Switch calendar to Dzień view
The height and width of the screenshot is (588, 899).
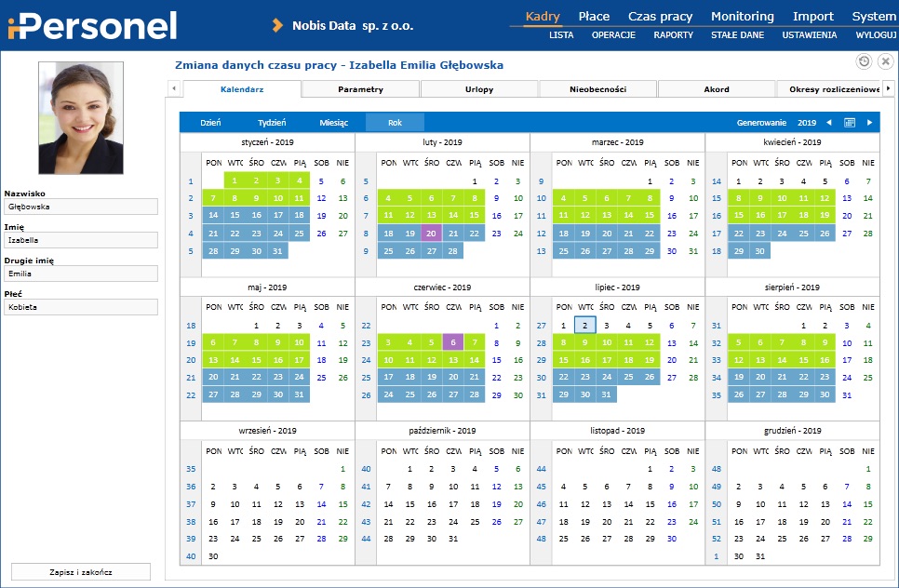pyautogui.click(x=210, y=123)
